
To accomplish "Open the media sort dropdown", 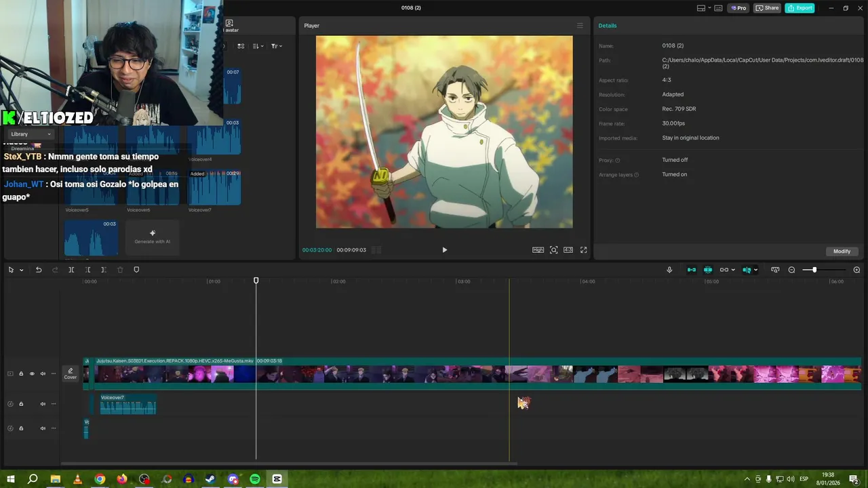I will coord(258,46).
